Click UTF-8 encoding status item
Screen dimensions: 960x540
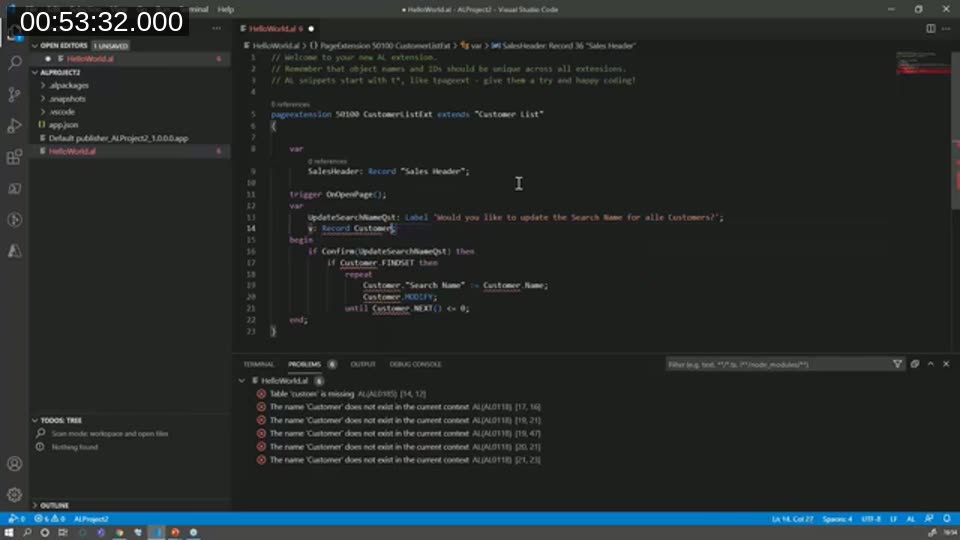tap(871, 519)
